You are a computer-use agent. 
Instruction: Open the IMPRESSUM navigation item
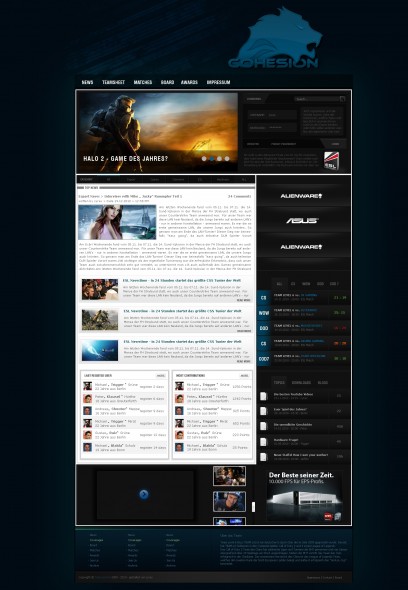pyautogui.click(x=218, y=82)
